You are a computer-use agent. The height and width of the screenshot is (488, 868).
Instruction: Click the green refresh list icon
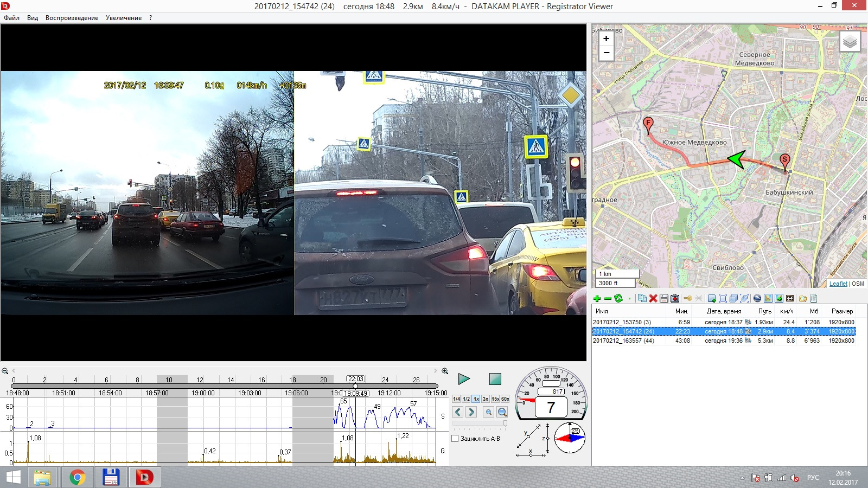click(618, 299)
